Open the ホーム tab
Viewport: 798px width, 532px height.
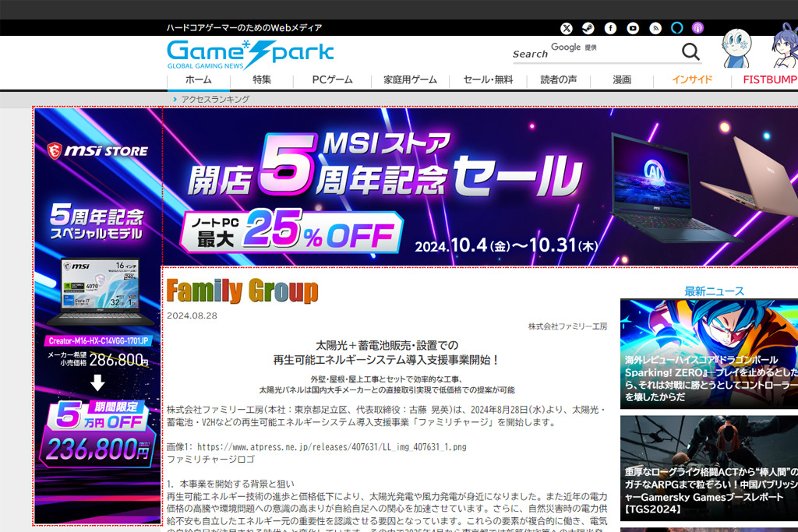coord(199,80)
